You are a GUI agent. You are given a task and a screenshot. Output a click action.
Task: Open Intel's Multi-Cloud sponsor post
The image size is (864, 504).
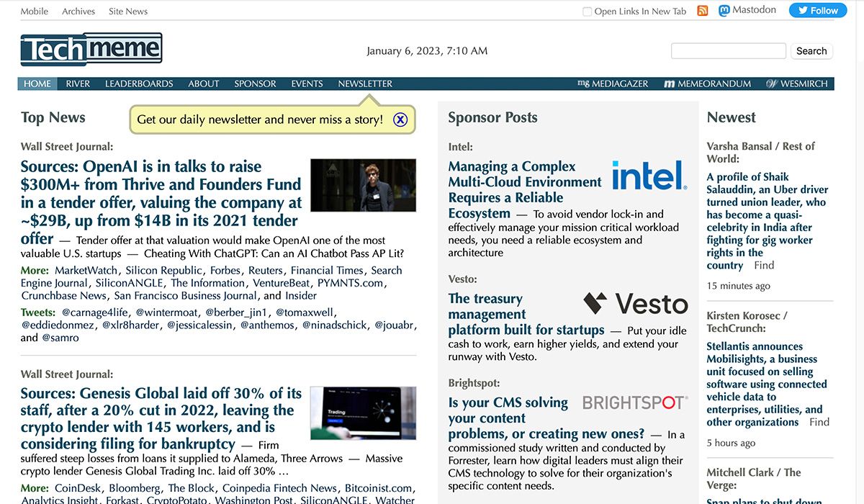(x=525, y=189)
